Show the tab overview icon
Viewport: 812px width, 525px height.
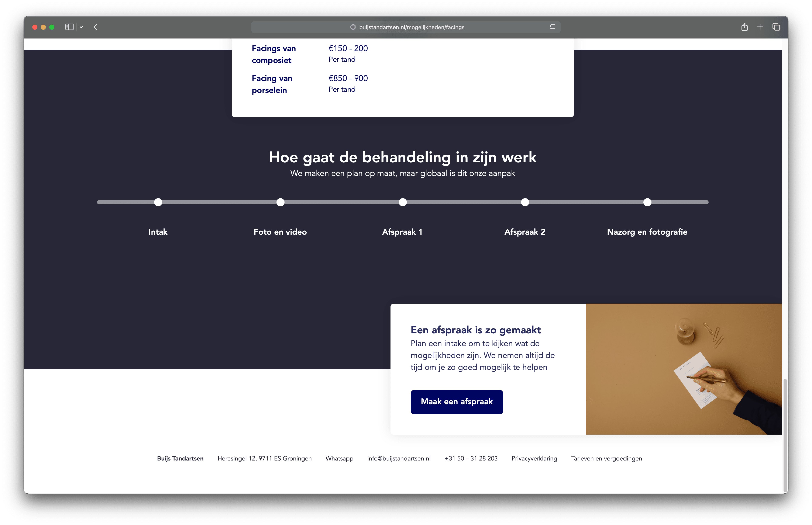[776, 27]
